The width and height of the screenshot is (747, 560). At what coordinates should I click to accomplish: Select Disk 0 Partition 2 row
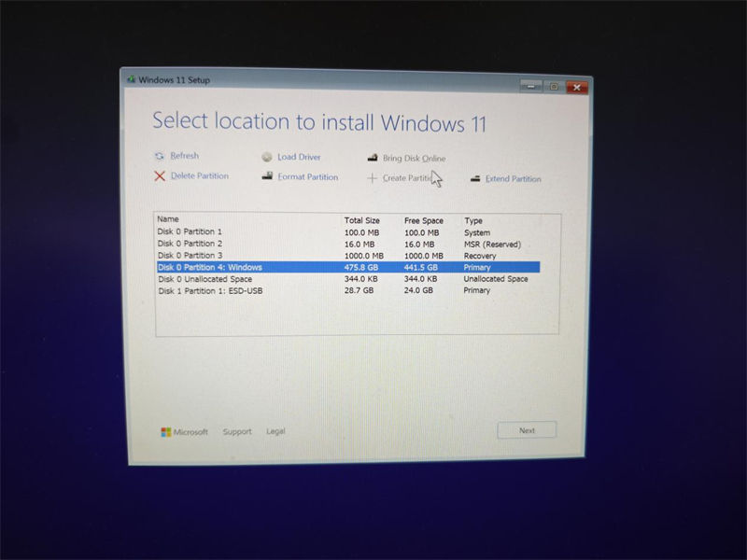pyautogui.click(x=348, y=244)
